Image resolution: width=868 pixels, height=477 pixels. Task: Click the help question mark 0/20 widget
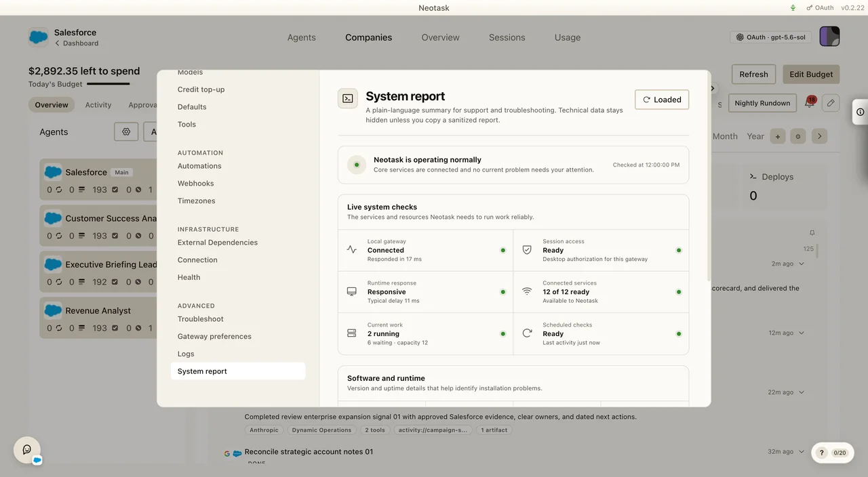(x=831, y=453)
